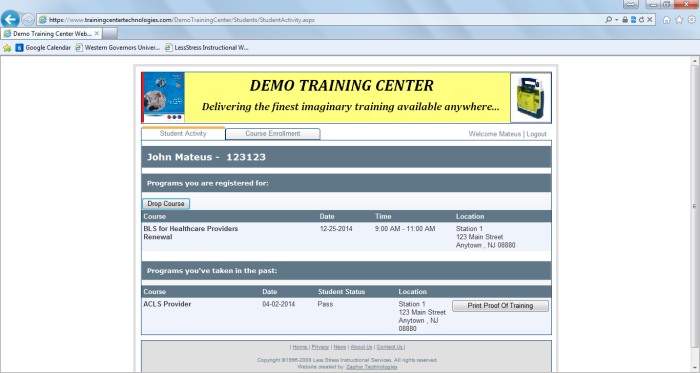
Task: Click the Time column header
Action: pos(383,216)
